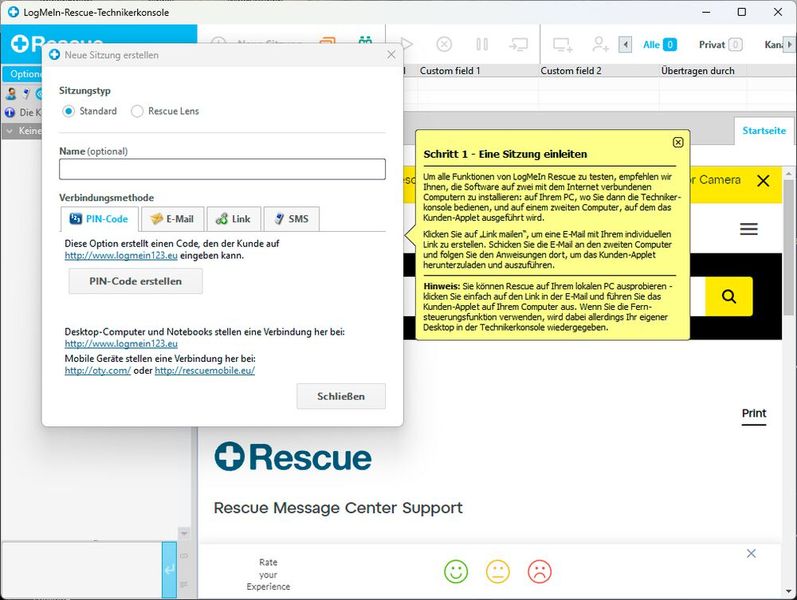The image size is (797, 600).
Task: Minimize the Technikerkonsole window
Action: coord(706,12)
